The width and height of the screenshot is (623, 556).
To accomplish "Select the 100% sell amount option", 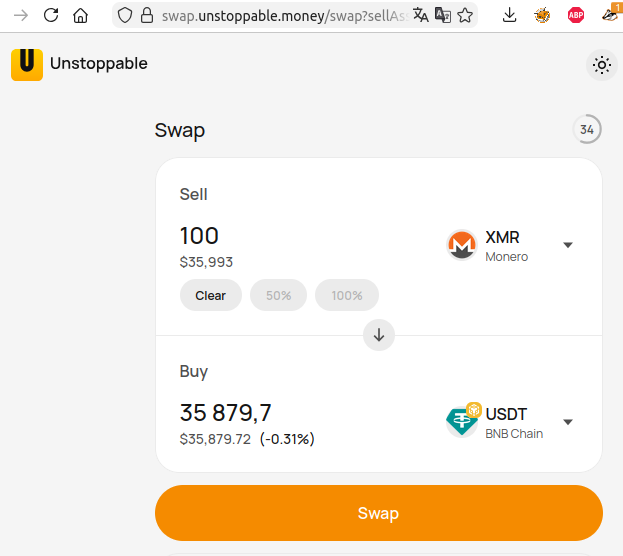I will click(347, 295).
